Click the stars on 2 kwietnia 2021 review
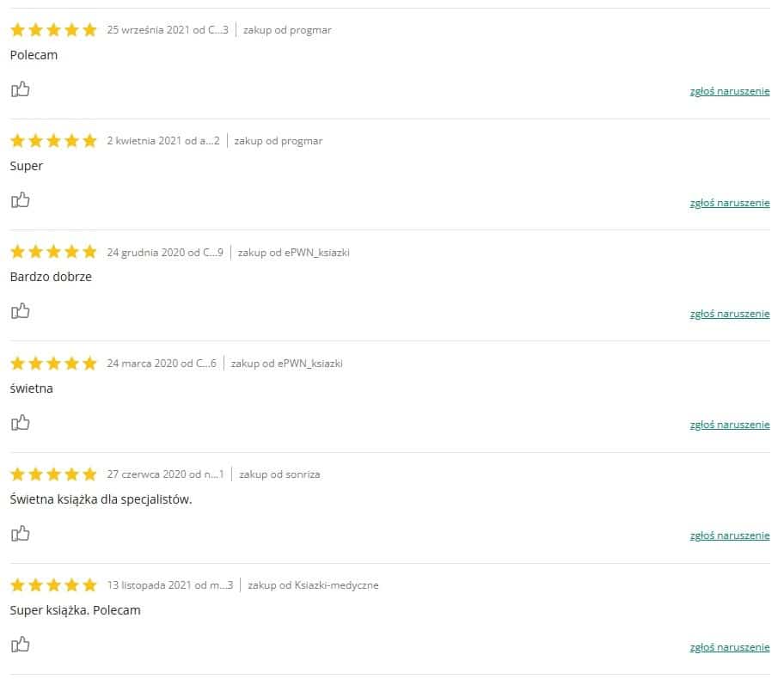 [x=53, y=141]
